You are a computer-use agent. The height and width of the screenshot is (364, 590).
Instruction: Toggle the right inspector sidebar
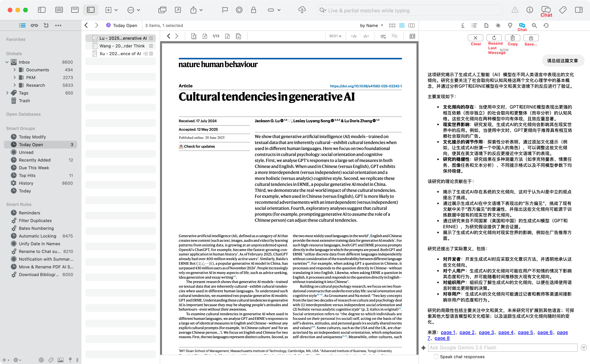coord(579,10)
